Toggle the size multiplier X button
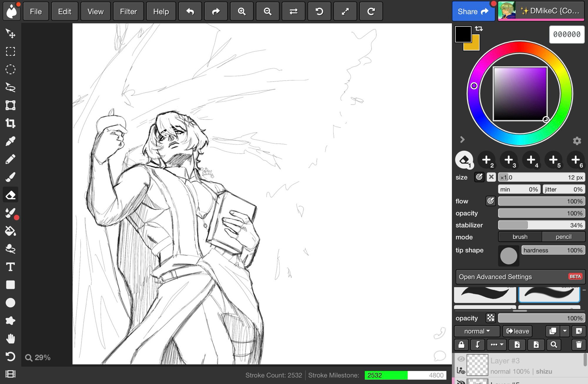Screen dimensions: 588x384 pos(491,177)
